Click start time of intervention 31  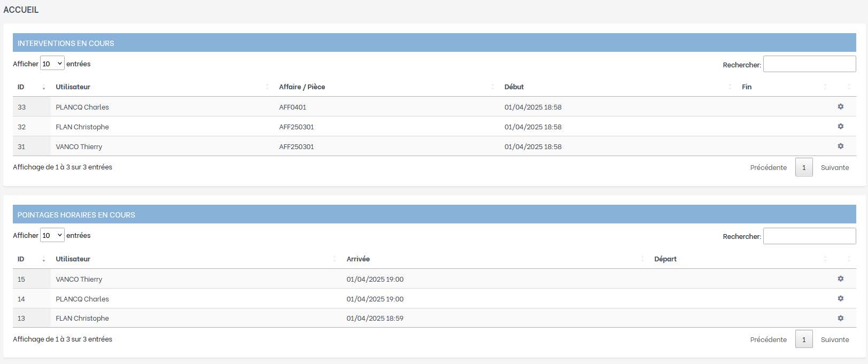533,146
